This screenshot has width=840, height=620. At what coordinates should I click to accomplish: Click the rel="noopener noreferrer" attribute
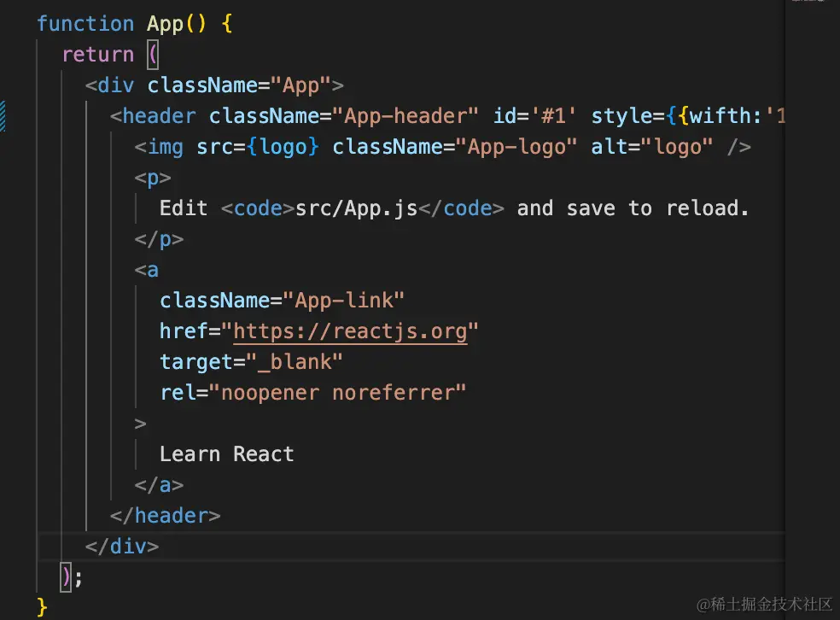312,393
